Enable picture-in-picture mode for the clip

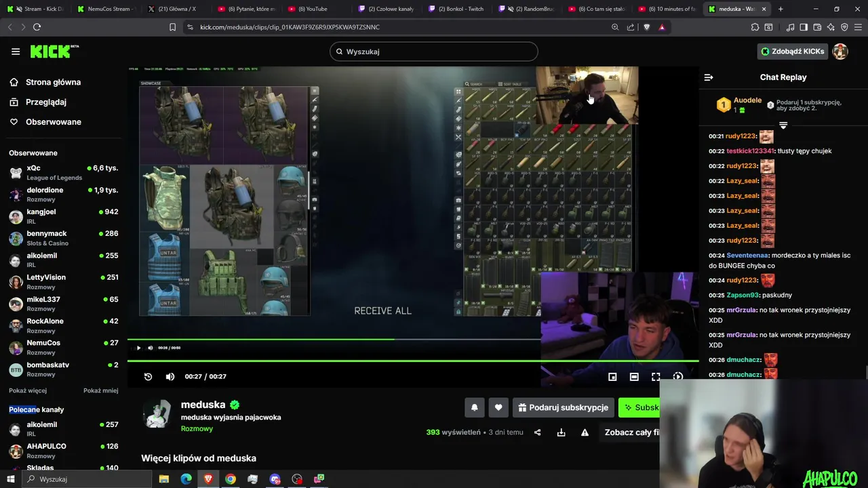(x=612, y=377)
